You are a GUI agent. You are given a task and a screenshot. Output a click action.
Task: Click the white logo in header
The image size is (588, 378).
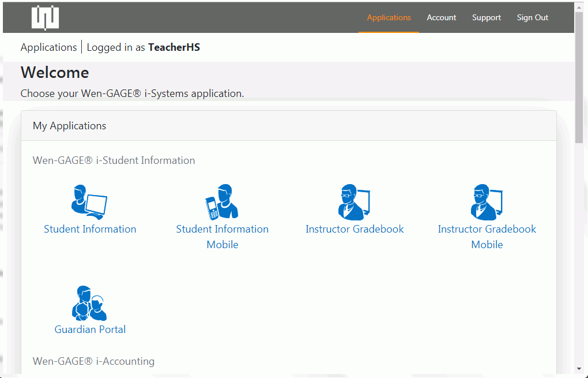click(45, 18)
